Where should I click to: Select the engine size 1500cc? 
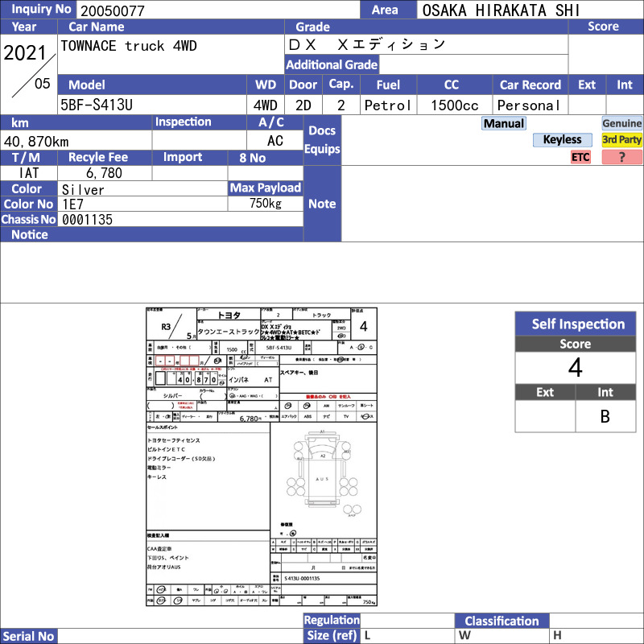click(x=454, y=105)
